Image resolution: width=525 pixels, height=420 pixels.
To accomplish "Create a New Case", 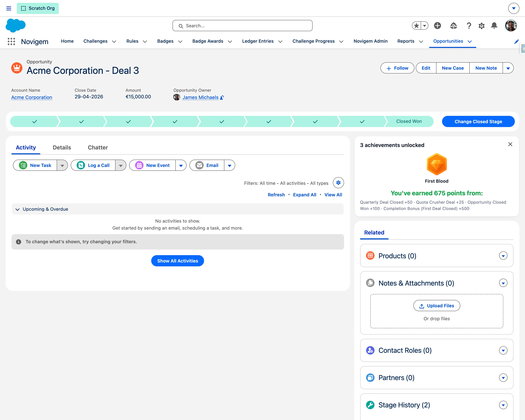I will coord(453,68).
